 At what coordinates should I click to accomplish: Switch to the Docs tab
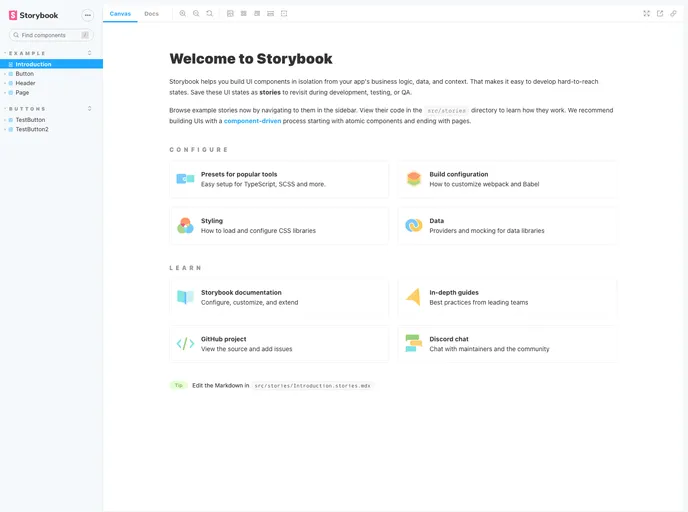pyautogui.click(x=151, y=14)
